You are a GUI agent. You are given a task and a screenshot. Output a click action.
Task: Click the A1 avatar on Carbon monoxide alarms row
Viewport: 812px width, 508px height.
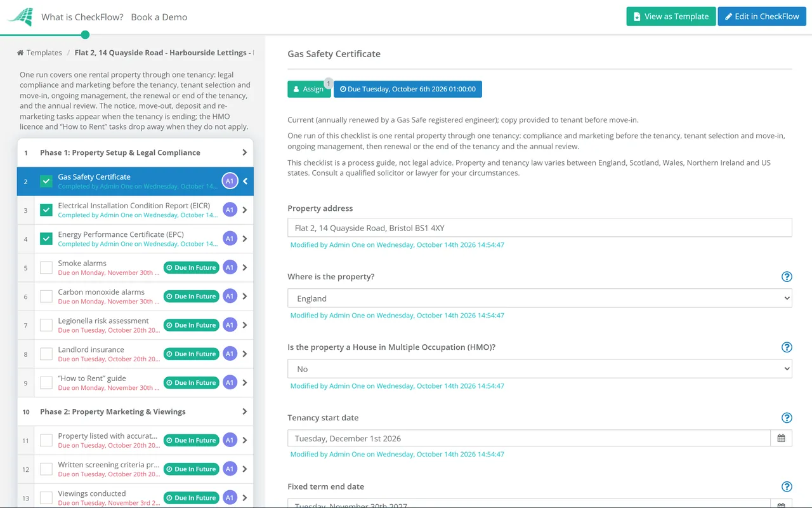point(230,296)
